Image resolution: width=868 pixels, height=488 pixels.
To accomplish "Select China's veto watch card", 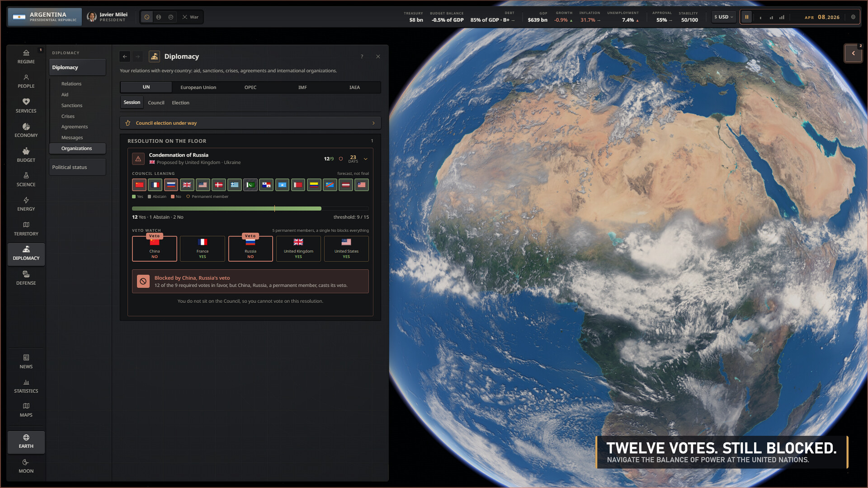I will (155, 249).
